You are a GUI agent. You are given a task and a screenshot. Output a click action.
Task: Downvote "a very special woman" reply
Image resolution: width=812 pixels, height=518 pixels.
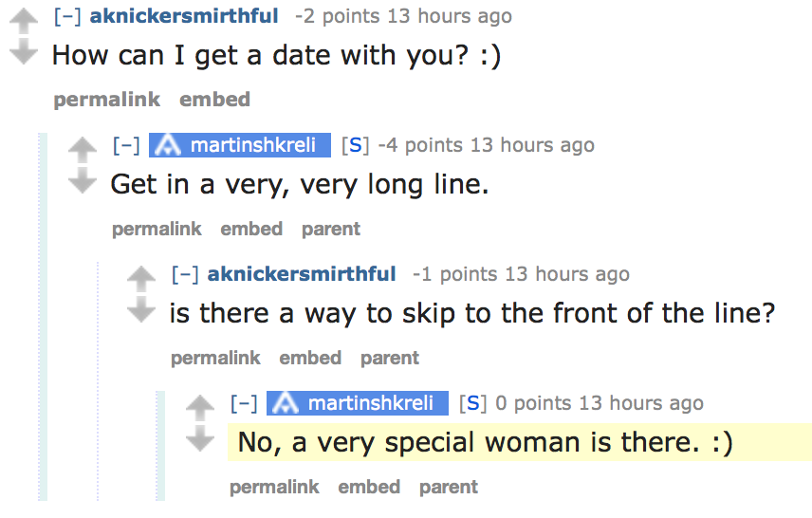[x=199, y=438]
